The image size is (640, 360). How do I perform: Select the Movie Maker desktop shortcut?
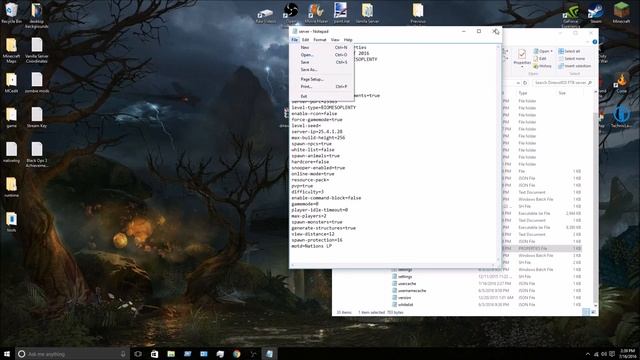pos(316,13)
